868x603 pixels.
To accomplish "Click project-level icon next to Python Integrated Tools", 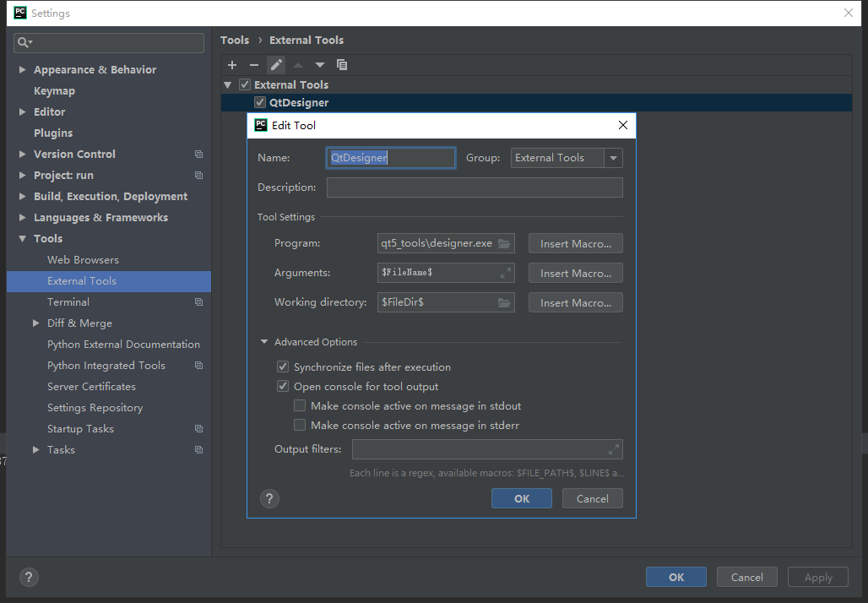I will coord(198,366).
